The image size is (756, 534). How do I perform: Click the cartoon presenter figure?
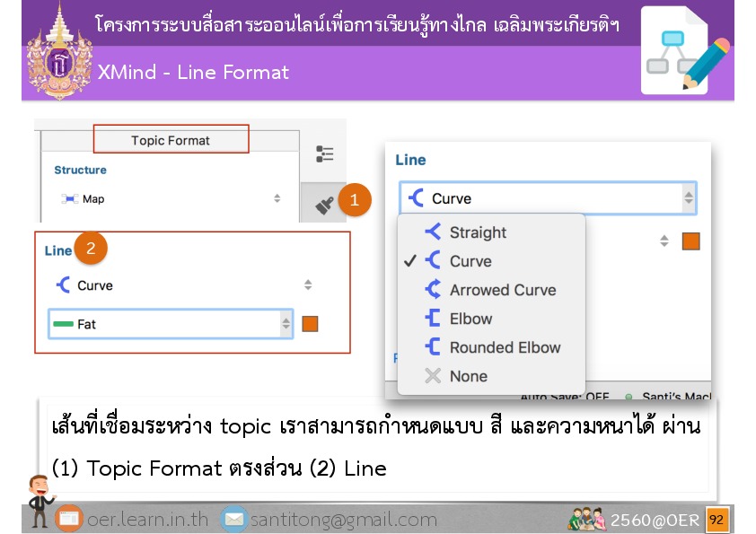point(40,501)
